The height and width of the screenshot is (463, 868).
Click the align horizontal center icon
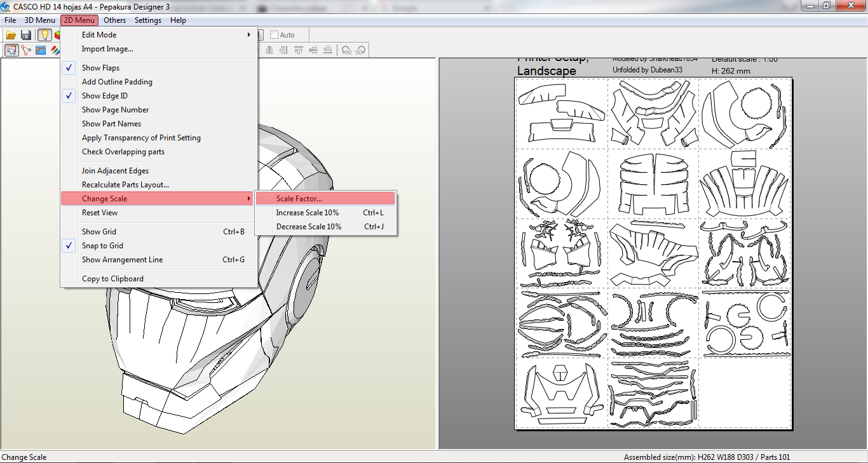click(x=269, y=50)
